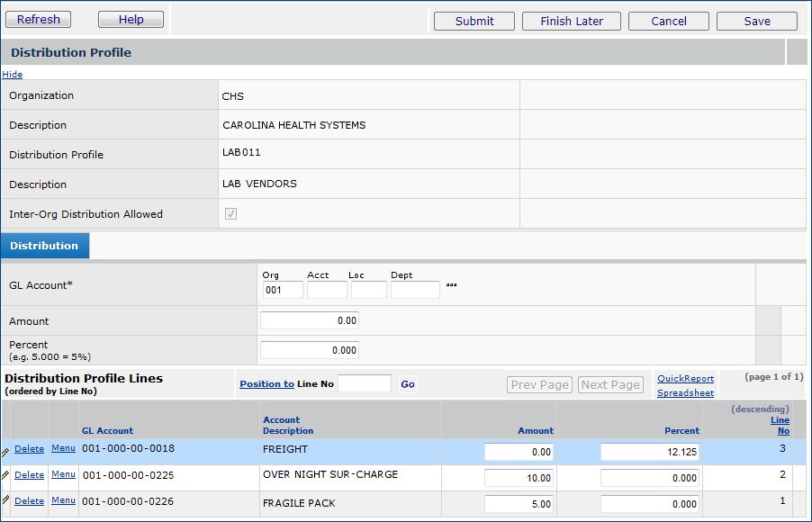Click the Refresh button
Screen dimensions: 812x522
pyautogui.click(x=39, y=19)
